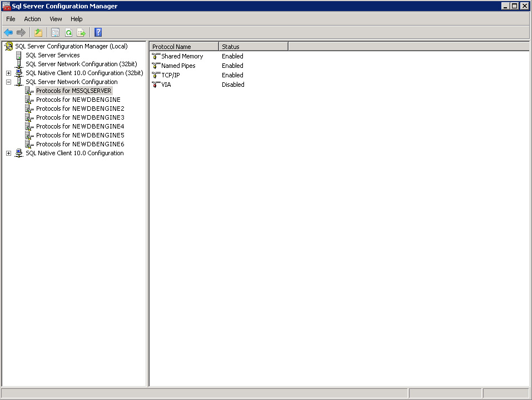Click the Named Pipes protocol icon

[156, 66]
